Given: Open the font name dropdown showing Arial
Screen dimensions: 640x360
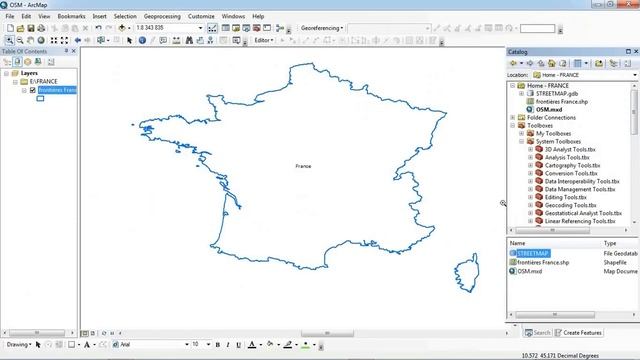Looking at the screenshot, I should (x=187, y=345).
